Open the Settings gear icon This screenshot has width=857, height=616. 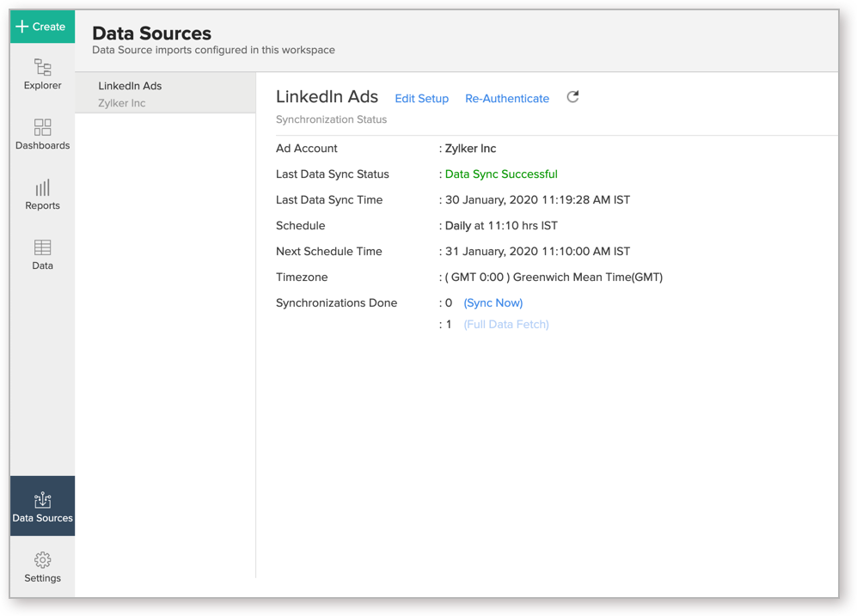coord(43,560)
